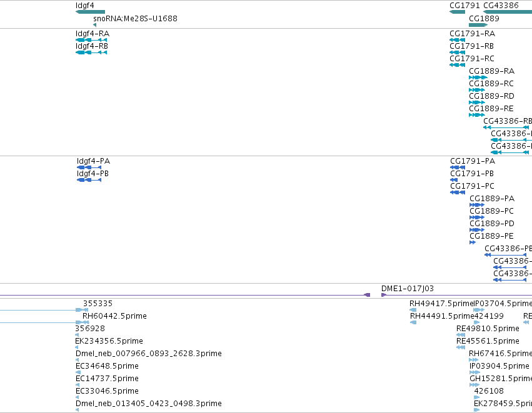Image resolution: width=532 pixels, height=413 pixels.
Task: Click the CG1791 gene label
Action: [464, 6]
